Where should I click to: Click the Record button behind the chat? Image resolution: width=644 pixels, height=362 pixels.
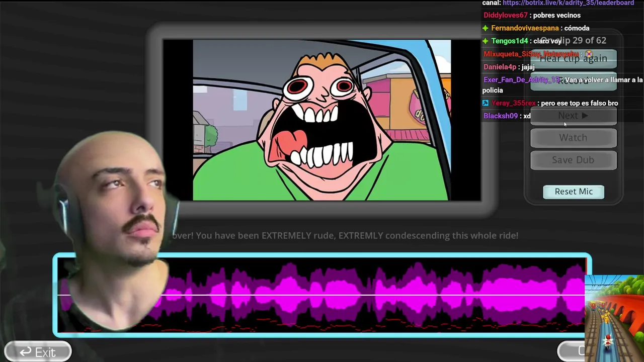click(x=574, y=80)
